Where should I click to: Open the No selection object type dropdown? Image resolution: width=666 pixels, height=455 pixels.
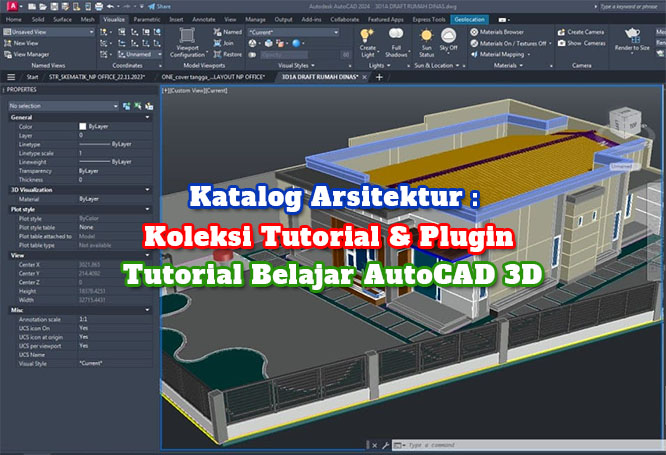click(x=63, y=106)
